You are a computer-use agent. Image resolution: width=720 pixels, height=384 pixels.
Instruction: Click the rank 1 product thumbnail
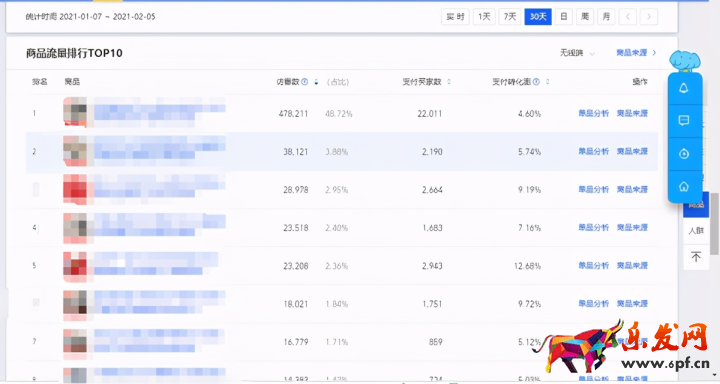(75, 113)
